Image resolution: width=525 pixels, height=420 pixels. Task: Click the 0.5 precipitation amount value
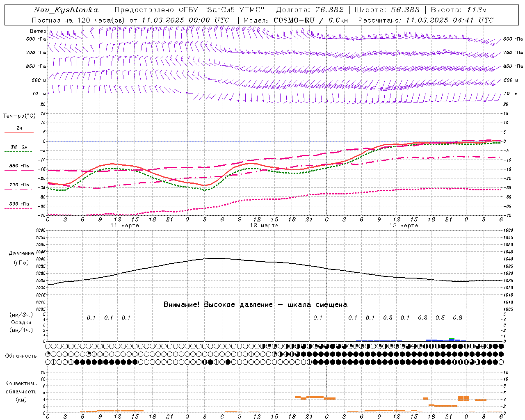440,318
